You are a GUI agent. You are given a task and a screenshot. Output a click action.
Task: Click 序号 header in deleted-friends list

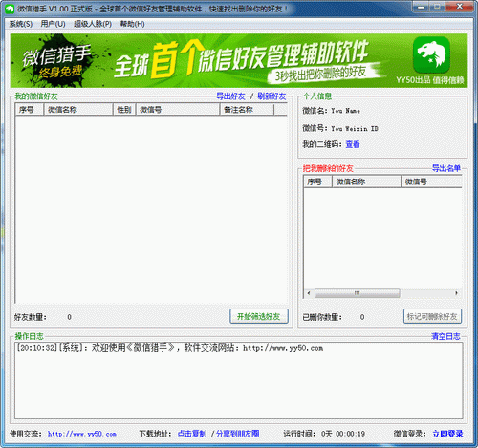[x=317, y=181]
